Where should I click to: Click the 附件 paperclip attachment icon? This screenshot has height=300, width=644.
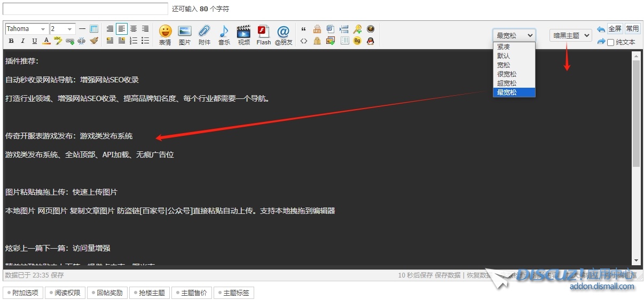[204, 32]
